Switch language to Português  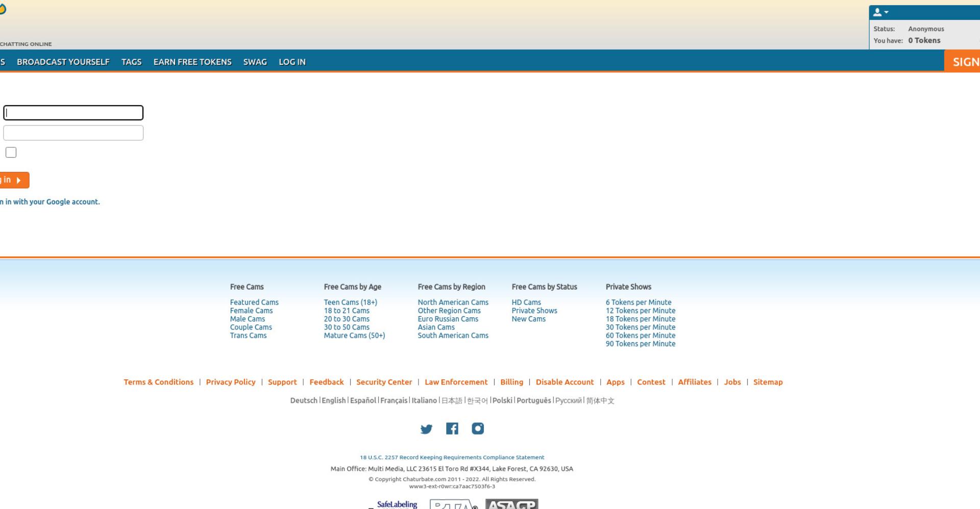(534, 400)
